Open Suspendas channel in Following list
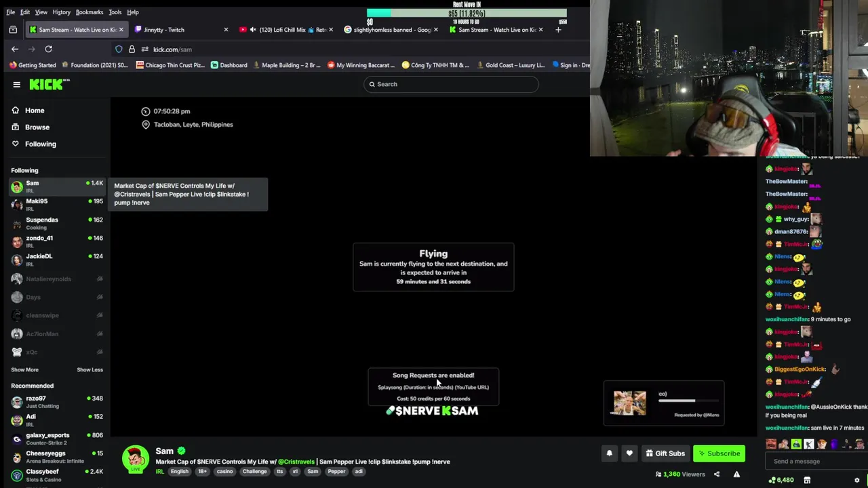868x488 pixels. coord(57,223)
